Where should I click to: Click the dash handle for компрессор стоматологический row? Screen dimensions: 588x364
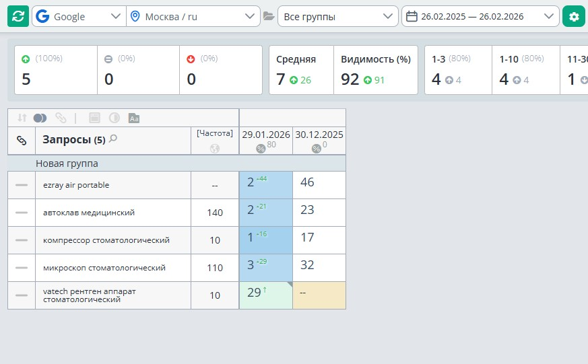(x=22, y=240)
